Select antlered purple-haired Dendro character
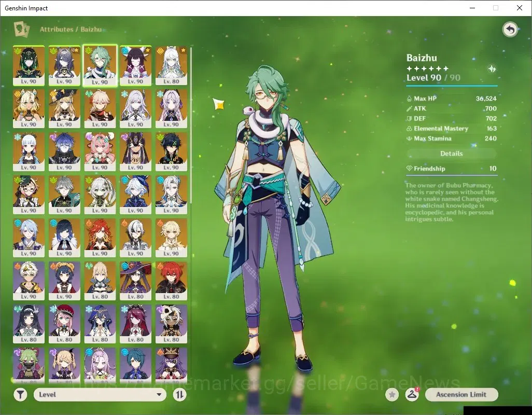532x415 pixels. coord(64,65)
